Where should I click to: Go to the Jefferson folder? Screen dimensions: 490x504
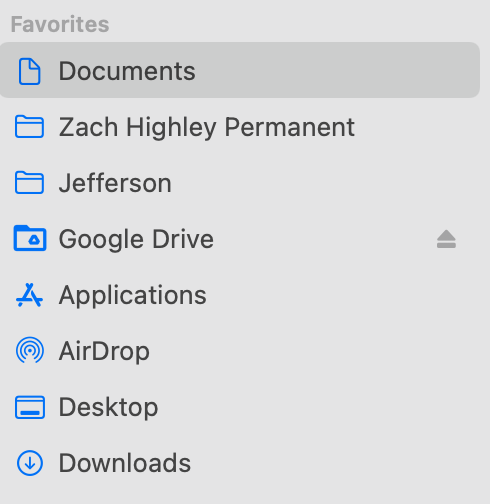point(240,183)
